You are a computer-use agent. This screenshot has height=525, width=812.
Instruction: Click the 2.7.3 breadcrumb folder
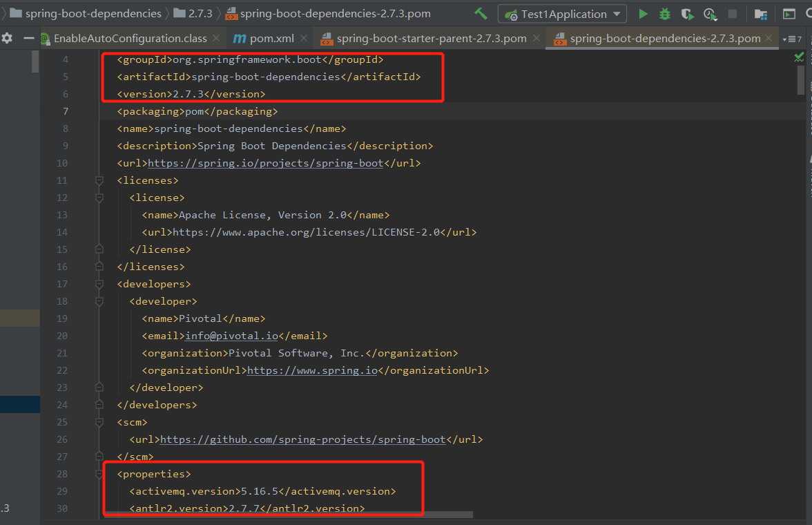(193, 14)
